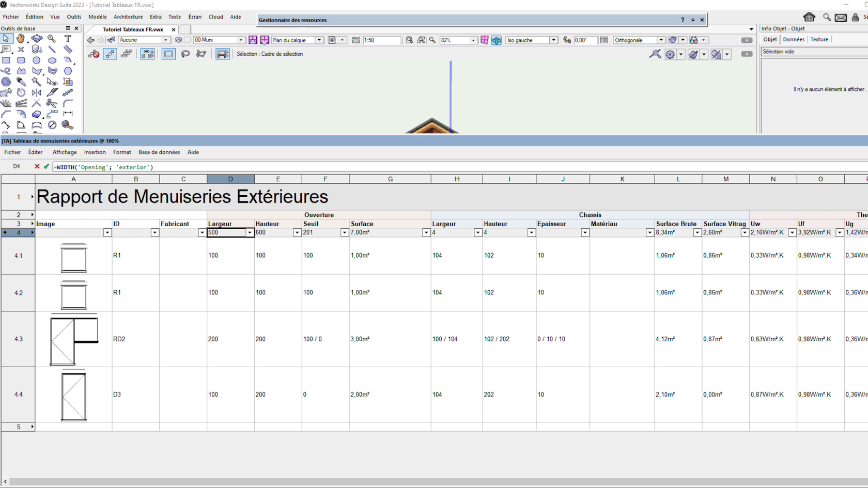Activate the Zoom magnifier tool
Image resolution: width=868 pixels, height=488 pixels.
click(x=52, y=39)
